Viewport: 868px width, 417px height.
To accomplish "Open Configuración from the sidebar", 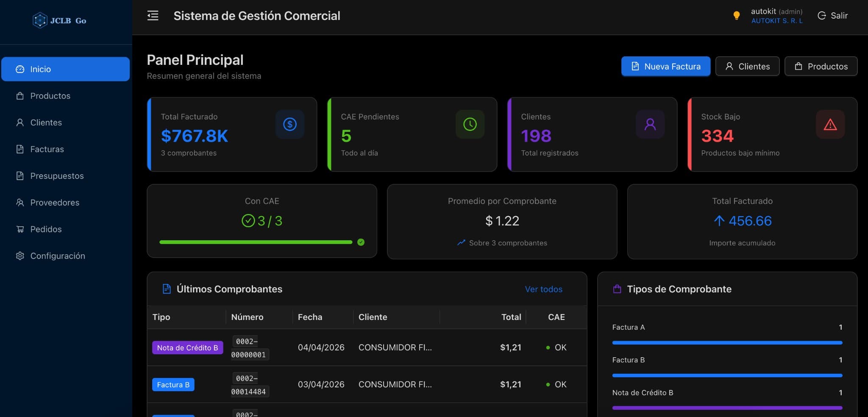I will (57, 256).
